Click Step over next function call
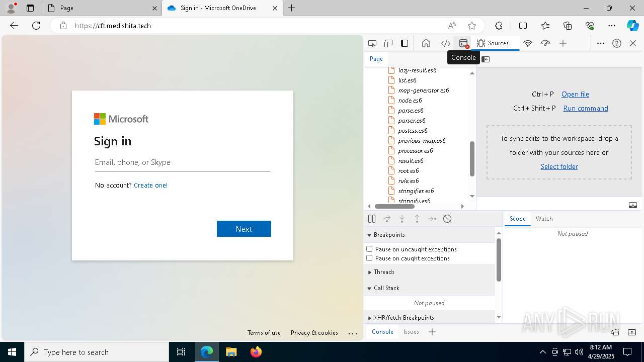Image resolution: width=644 pixels, height=362 pixels. [x=387, y=219]
